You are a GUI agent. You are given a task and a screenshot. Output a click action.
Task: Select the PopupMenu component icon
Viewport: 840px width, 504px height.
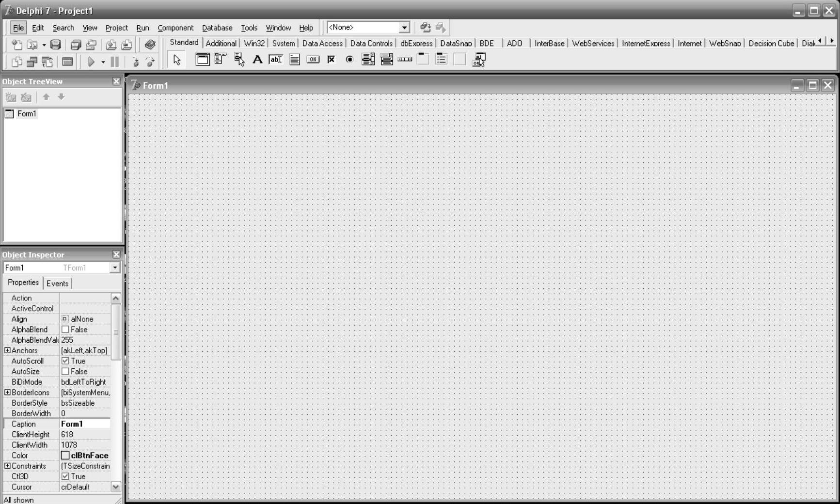[x=239, y=60]
